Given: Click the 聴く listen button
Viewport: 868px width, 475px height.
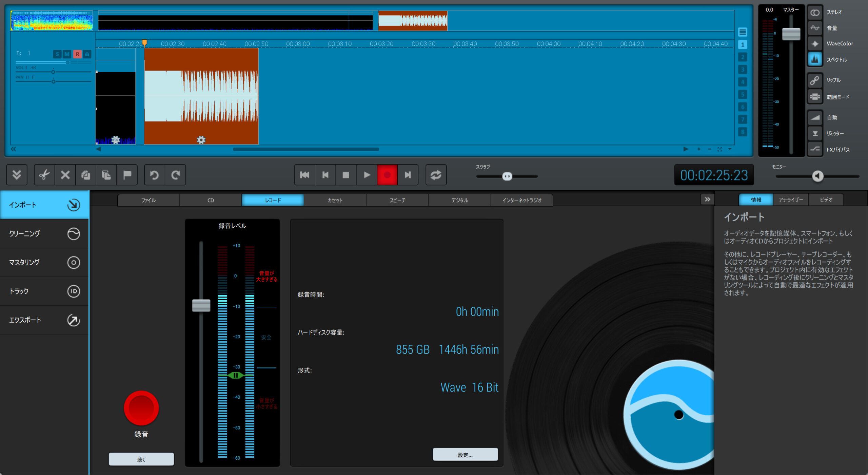Looking at the screenshot, I should (x=141, y=459).
